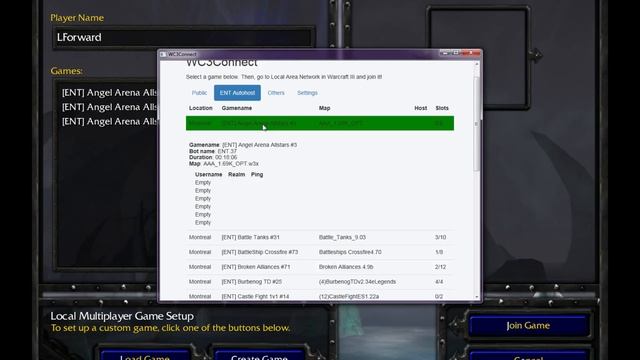Click the Battle_Tanks_9.03 map name
Viewport: 640px width, 360px height.
(342, 237)
